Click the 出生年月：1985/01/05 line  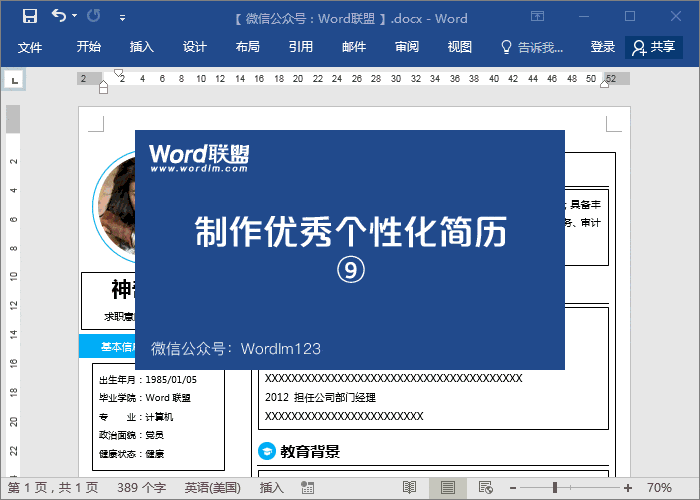click(148, 380)
